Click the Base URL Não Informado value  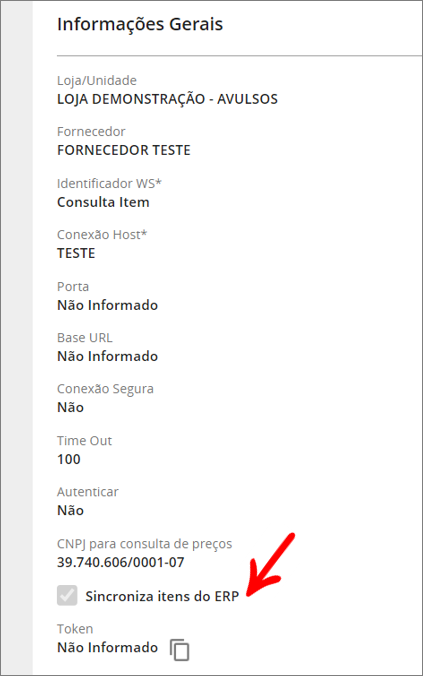click(107, 356)
